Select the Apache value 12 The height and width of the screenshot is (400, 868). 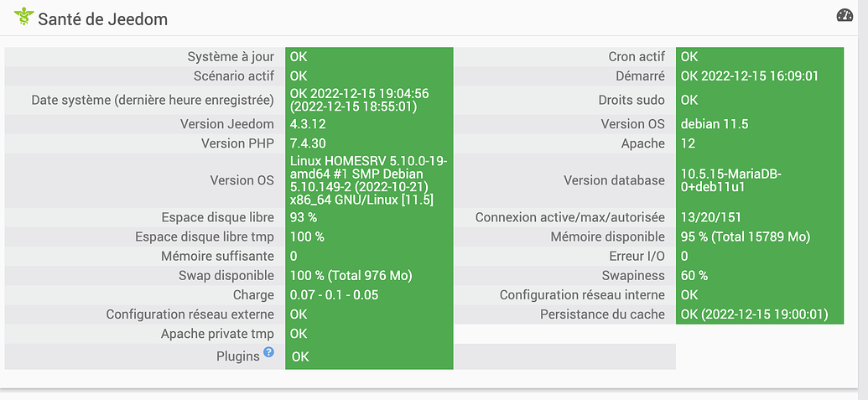pos(688,143)
